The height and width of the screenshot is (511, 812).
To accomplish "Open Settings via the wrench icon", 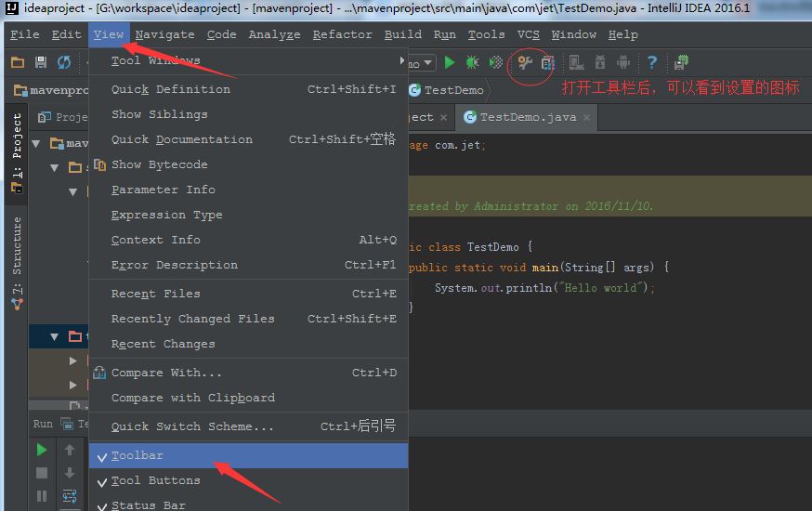I will click(525, 62).
